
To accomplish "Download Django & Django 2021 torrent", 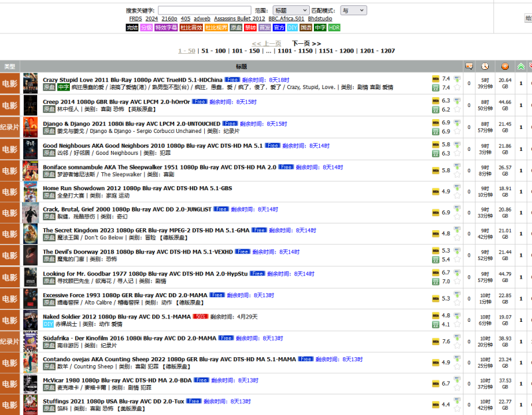I will [458, 122].
